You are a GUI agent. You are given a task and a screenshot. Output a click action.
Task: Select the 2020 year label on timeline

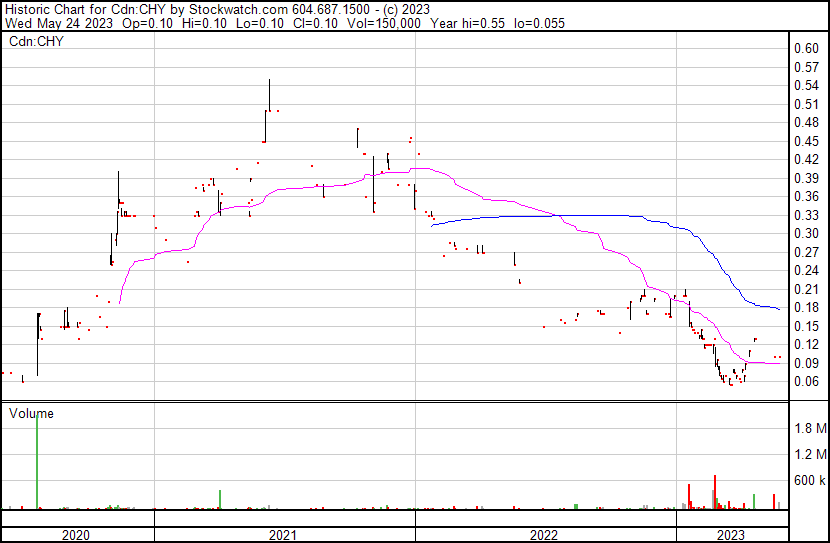pos(76,535)
